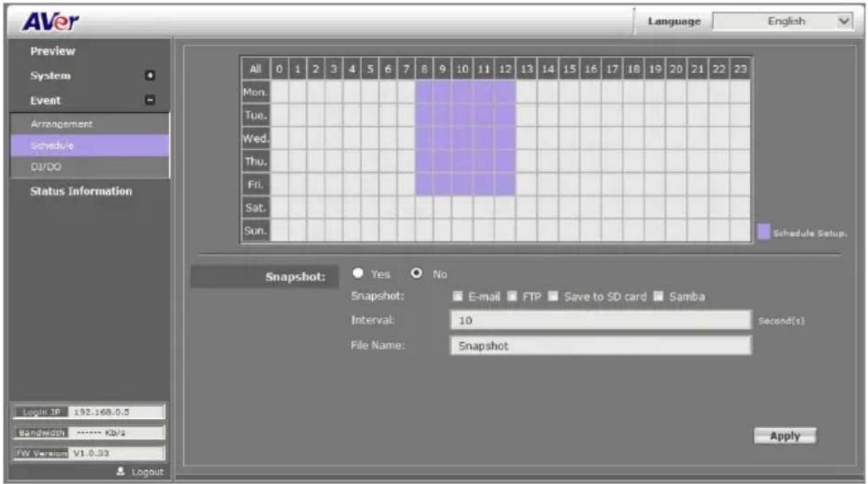Select the Sat. row header
Screen dimensions: 868x484
pos(256,208)
